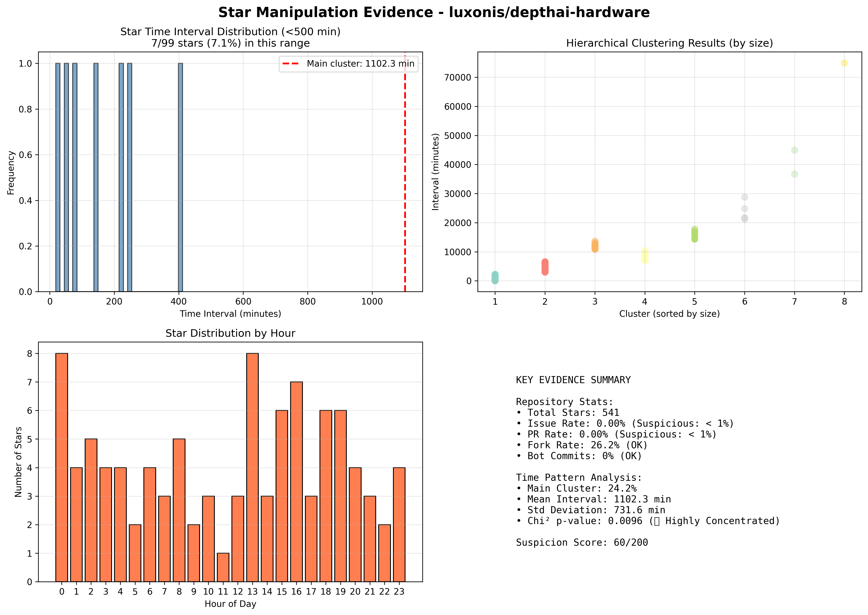868x615 pixels.
Task: Click the bar for hour 11
Action: 223,567
